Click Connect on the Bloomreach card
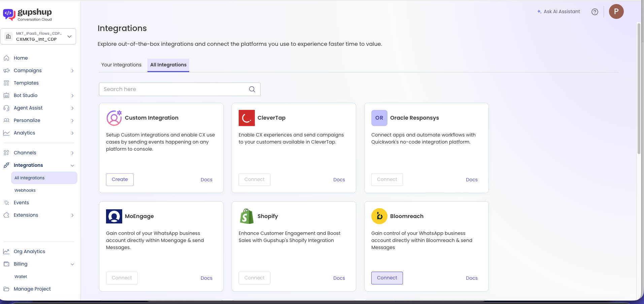This screenshot has height=304, width=644. 387,278
